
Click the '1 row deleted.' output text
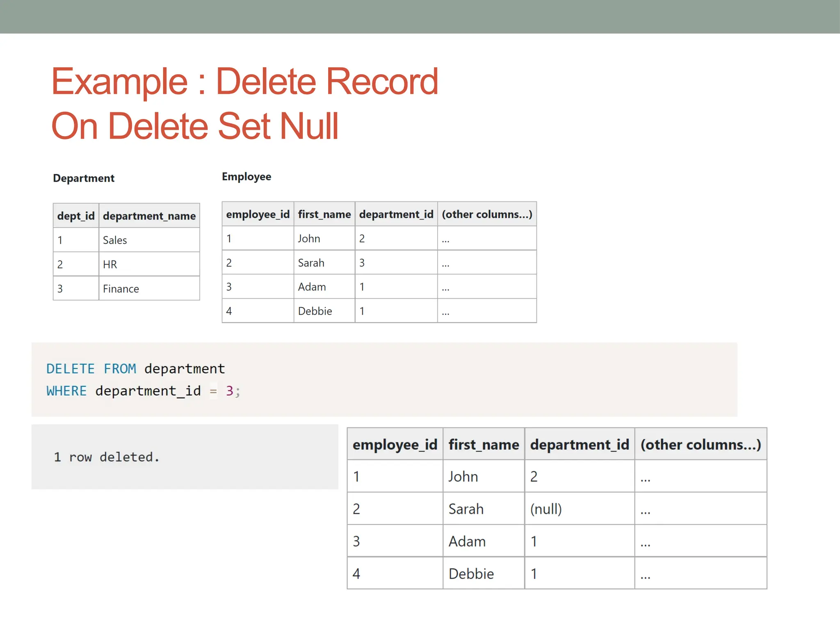(x=107, y=457)
